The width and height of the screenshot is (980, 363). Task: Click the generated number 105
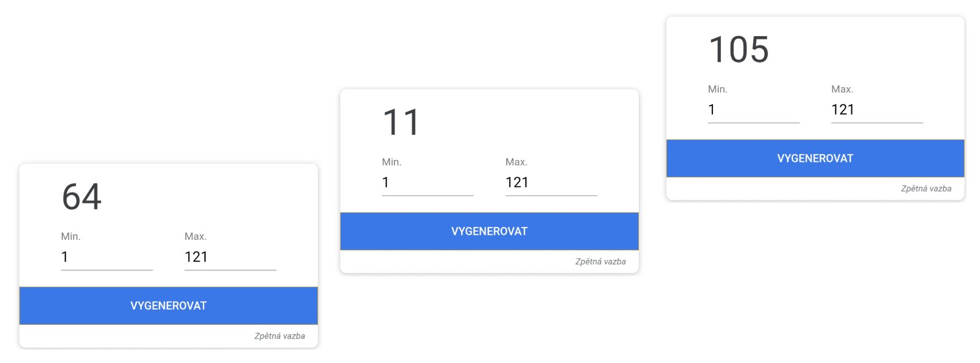tap(739, 50)
